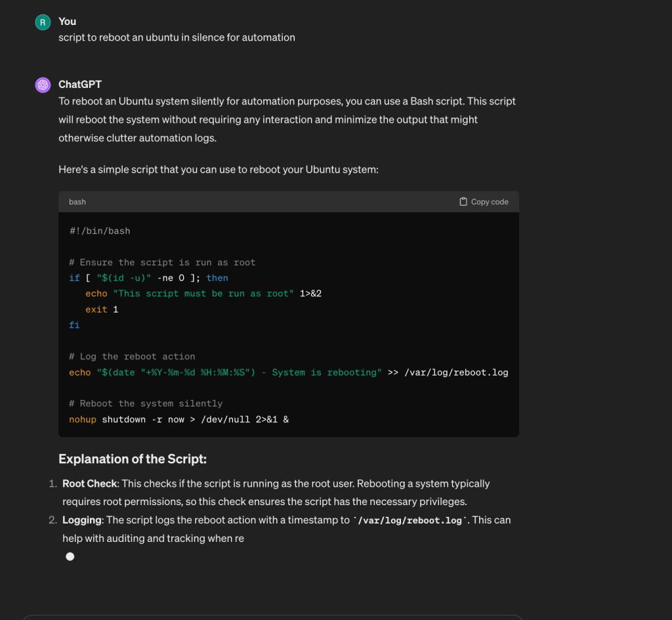Image resolution: width=672 pixels, height=620 pixels.
Task: Click the 'fi' keyword line
Action: tap(74, 325)
